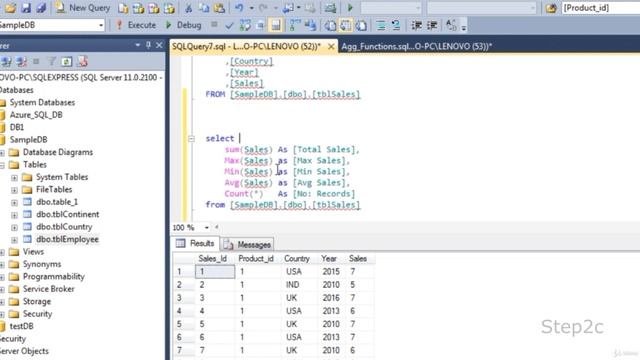The width and height of the screenshot is (640, 360).
Task: Click the Paste icon in toolbar
Action: coord(219,8)
